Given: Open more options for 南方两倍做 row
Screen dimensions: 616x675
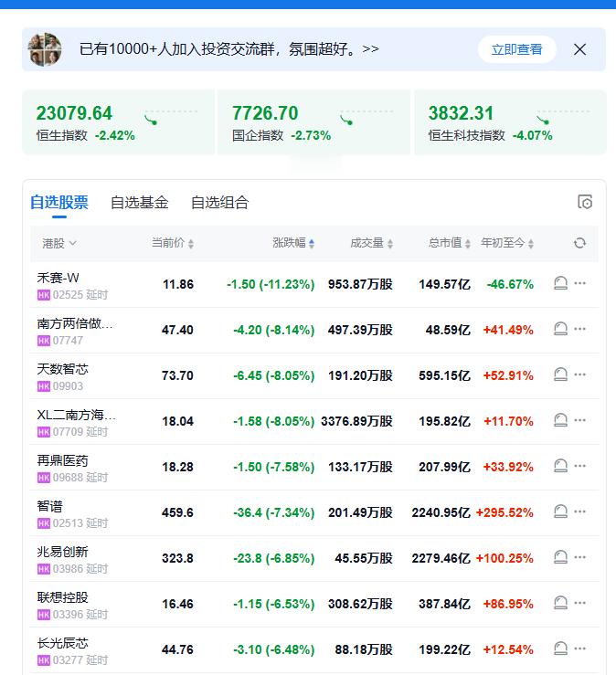Looking at the screenshot, I should point(579,329).
